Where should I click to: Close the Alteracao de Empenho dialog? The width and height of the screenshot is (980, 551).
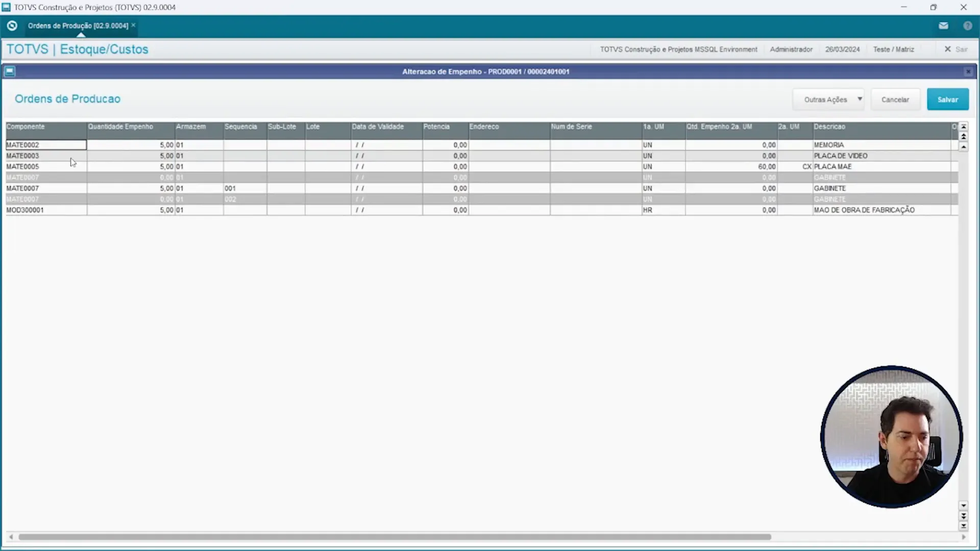(968, 71)
